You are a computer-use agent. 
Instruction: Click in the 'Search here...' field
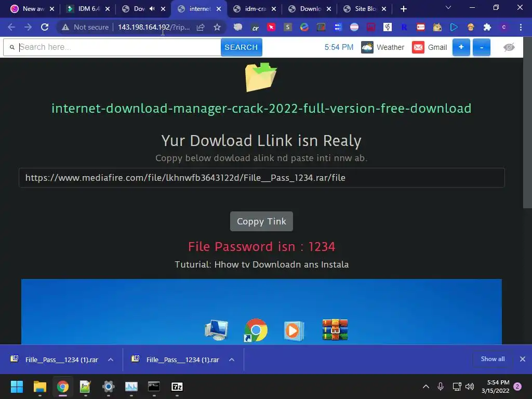coord(112,47)
